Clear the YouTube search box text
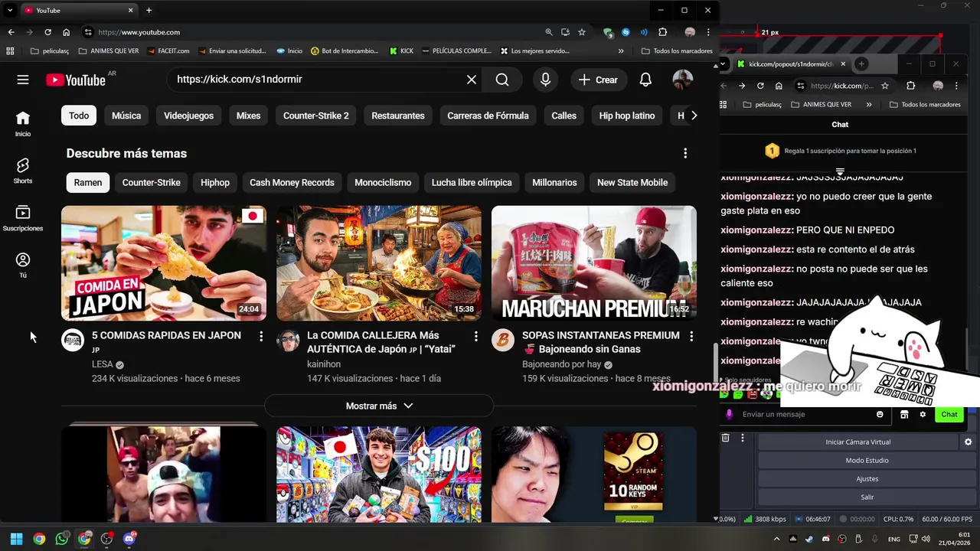Viewport: 980px width, 551px height. (x=472, y=80)
